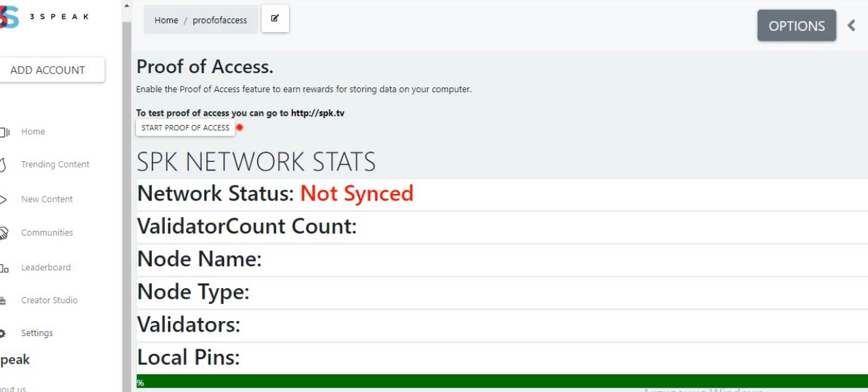Screen dimensions: 868x392
Task: Click the 3Speak logo
Action: coord(45,18)
